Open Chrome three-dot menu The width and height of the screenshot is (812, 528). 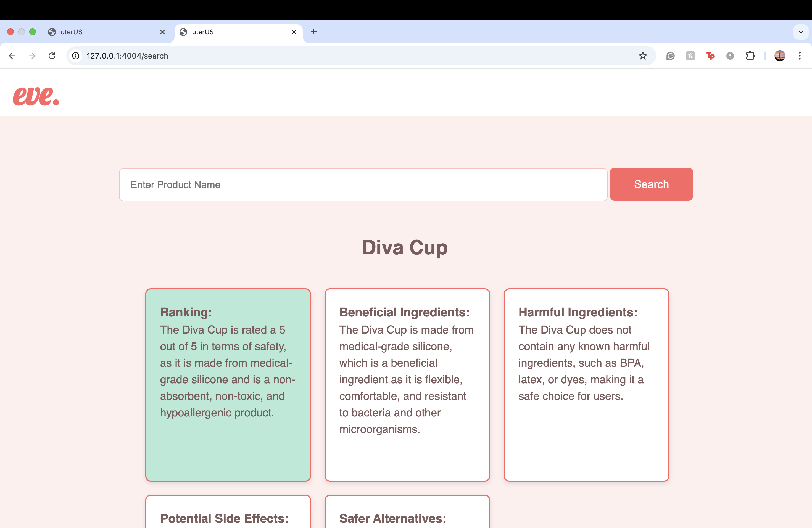(800, 56)
